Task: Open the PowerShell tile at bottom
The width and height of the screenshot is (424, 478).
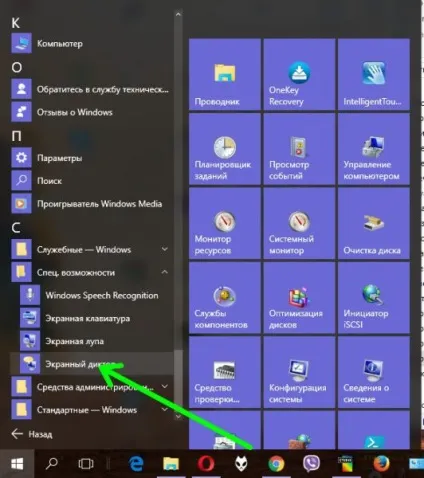Action: pyautogui.click(x=374, y=430)
